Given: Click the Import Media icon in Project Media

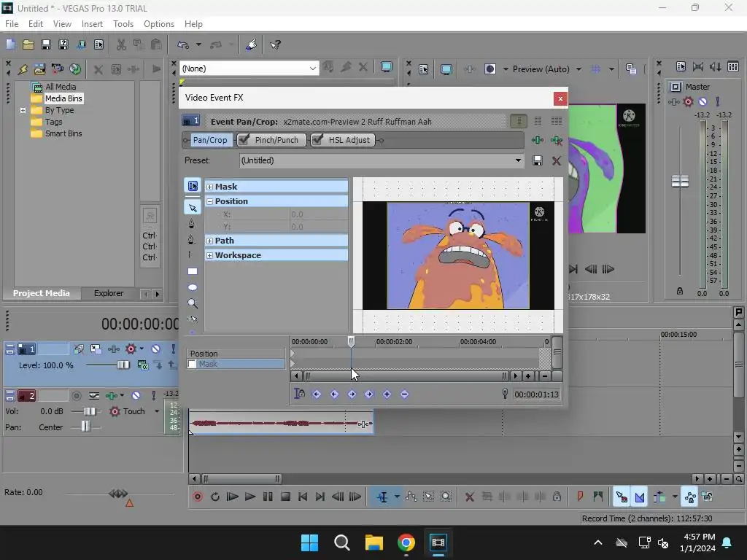Looking at the screenshot, I should (x=39, y=69).
